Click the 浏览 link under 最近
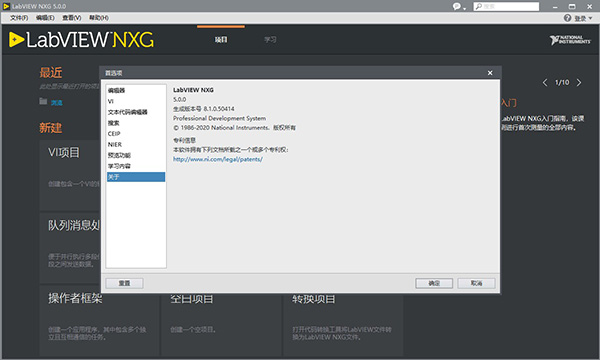This screenshot has height=360, width=600. point(57,103)
